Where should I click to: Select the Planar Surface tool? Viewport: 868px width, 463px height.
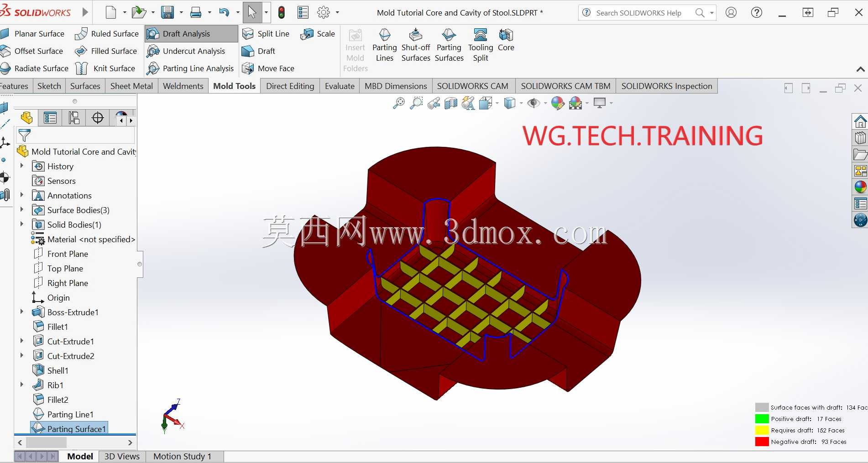(x=33, y=34)
